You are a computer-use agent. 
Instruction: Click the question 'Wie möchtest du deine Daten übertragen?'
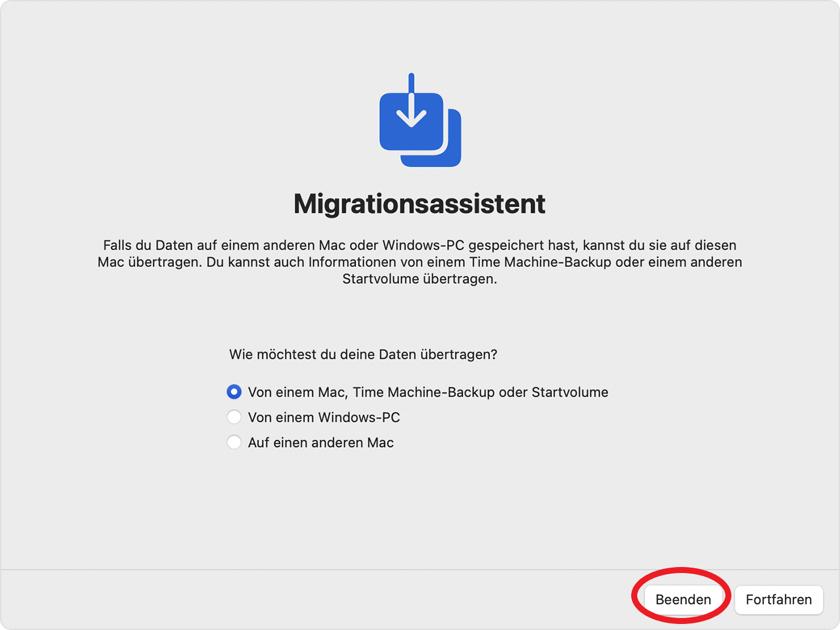point(363,355)
